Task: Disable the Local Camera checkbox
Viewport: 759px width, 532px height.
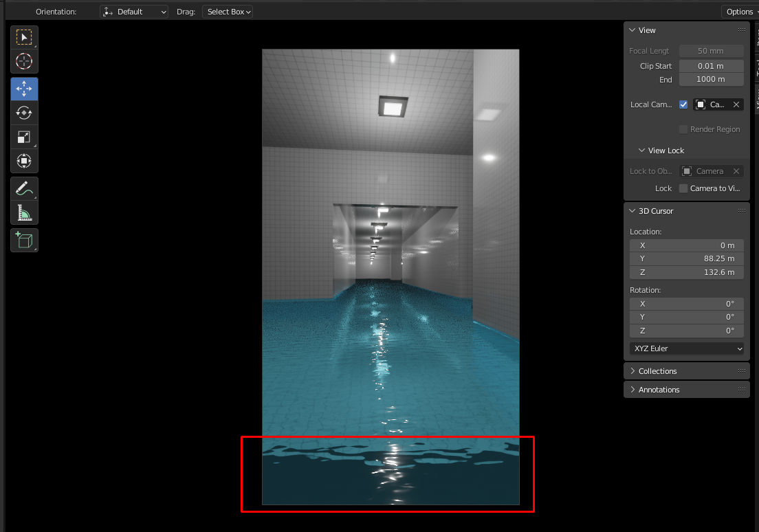Action: 683,104
